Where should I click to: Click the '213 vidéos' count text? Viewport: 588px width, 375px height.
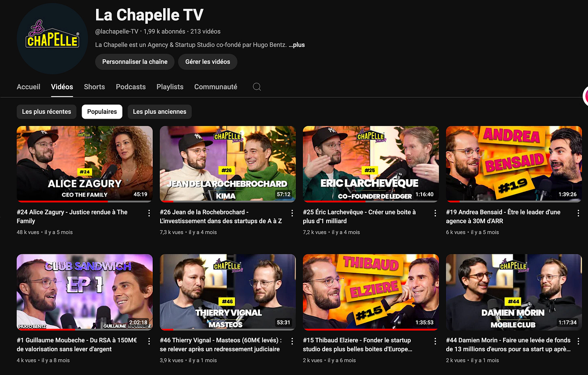tap(206, 31)
